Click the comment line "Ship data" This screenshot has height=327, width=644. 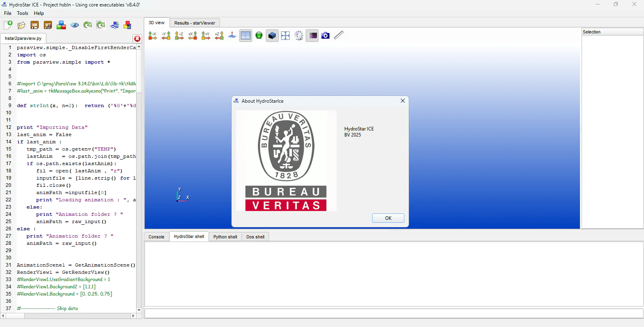click(x=48, y=308)
